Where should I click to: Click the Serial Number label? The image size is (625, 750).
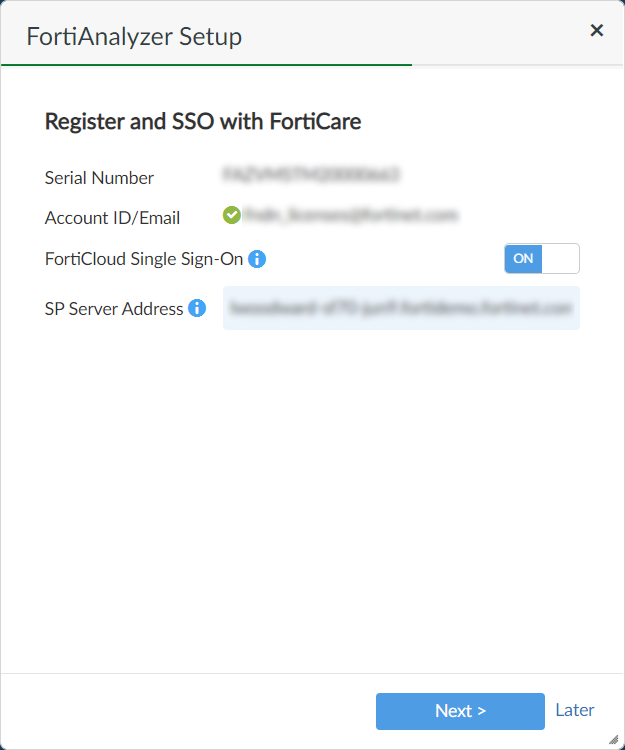click(99, 178)
